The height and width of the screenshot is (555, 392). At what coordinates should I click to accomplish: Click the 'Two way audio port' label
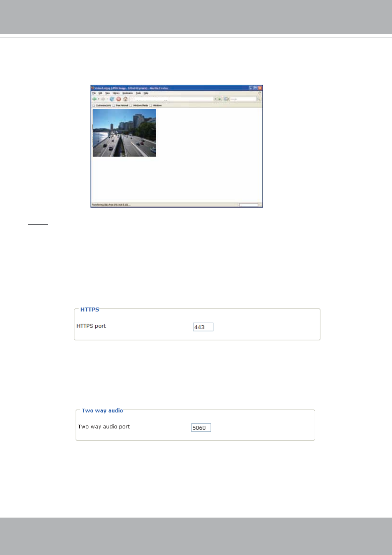point(104,427)
